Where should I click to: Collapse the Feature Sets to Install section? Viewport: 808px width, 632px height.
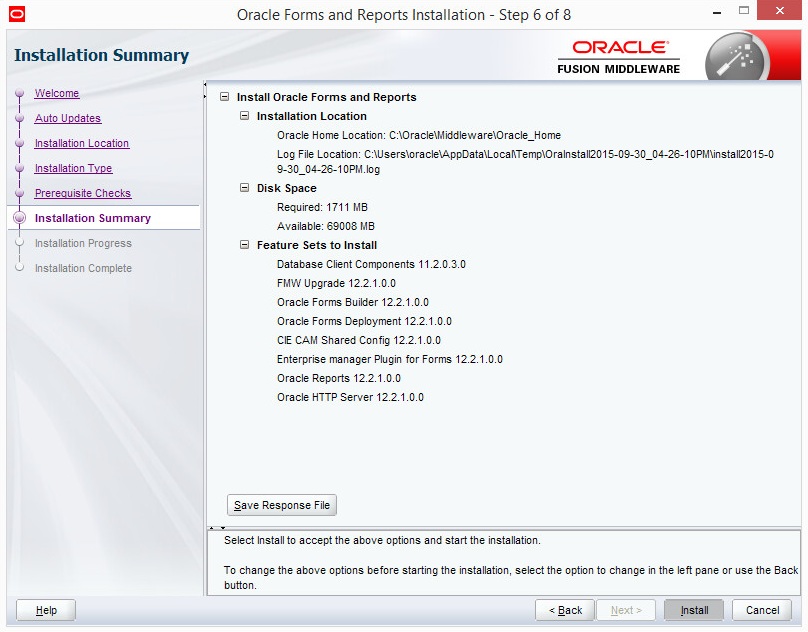point(244,245)
